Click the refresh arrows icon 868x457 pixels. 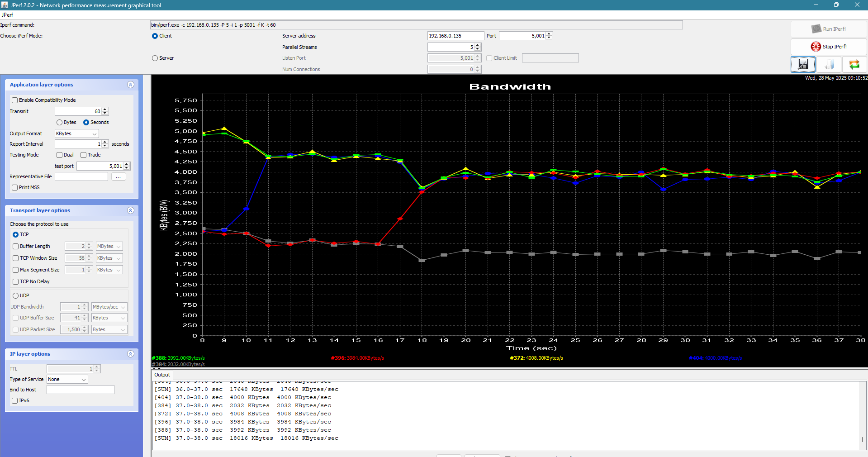[854, 64]
